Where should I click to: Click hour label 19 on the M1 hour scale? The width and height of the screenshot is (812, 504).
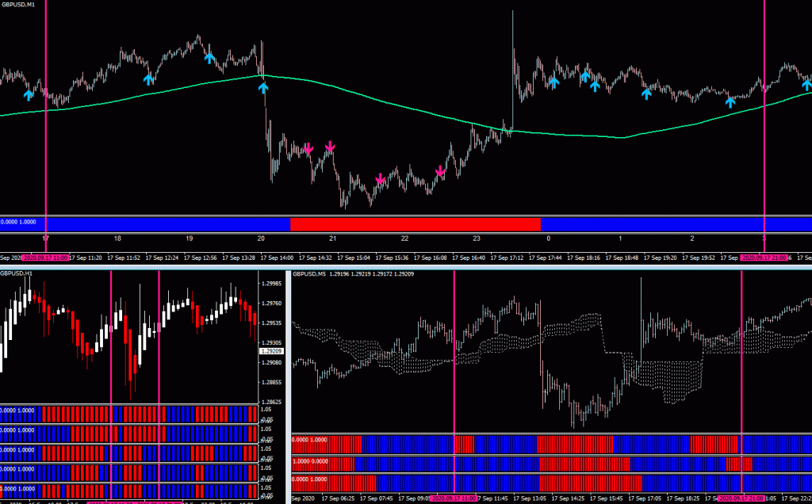(190, 239)
